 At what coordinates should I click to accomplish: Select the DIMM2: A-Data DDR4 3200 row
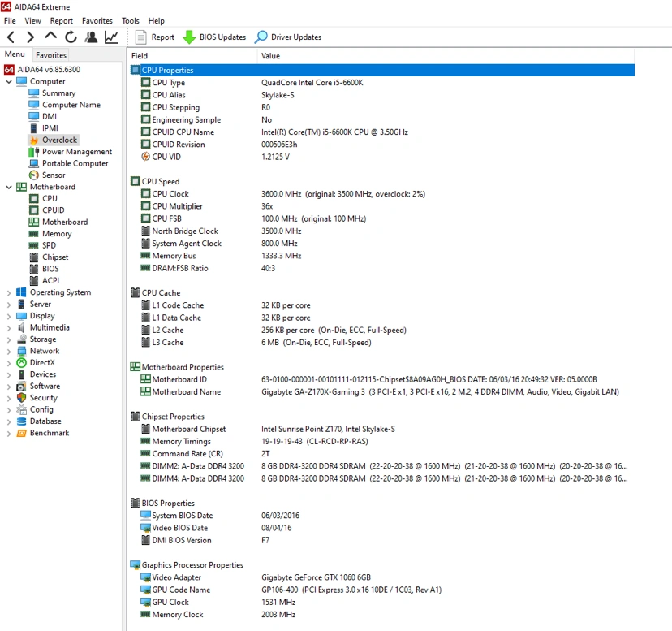click(x=382, y=466)
